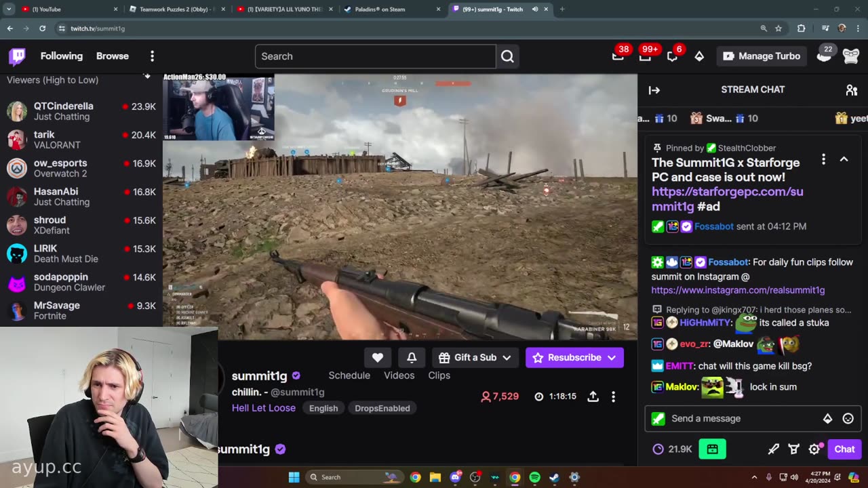This screenshot has height=488, width=868.
Task: Collapse stream chat arrow icon
Action: (654, 89)
